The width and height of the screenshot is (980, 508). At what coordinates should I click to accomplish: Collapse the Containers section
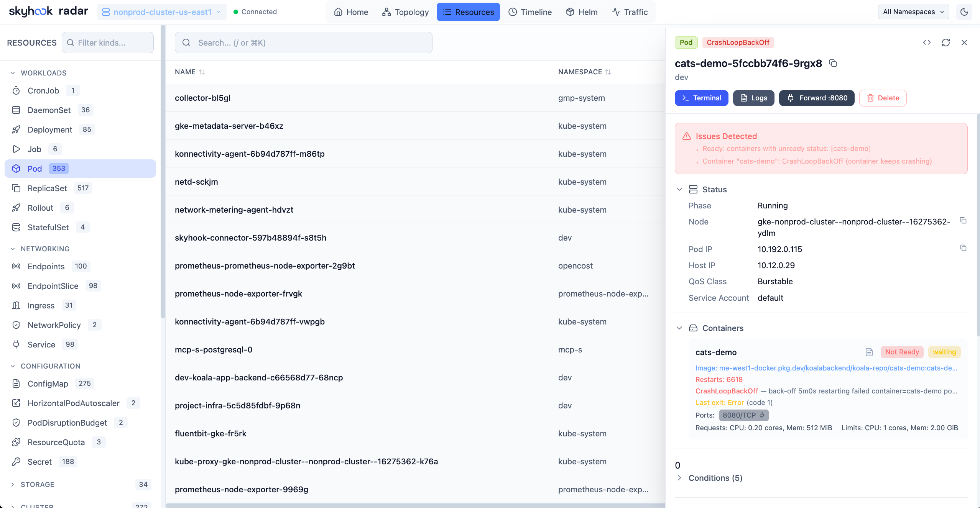(679, 328)
